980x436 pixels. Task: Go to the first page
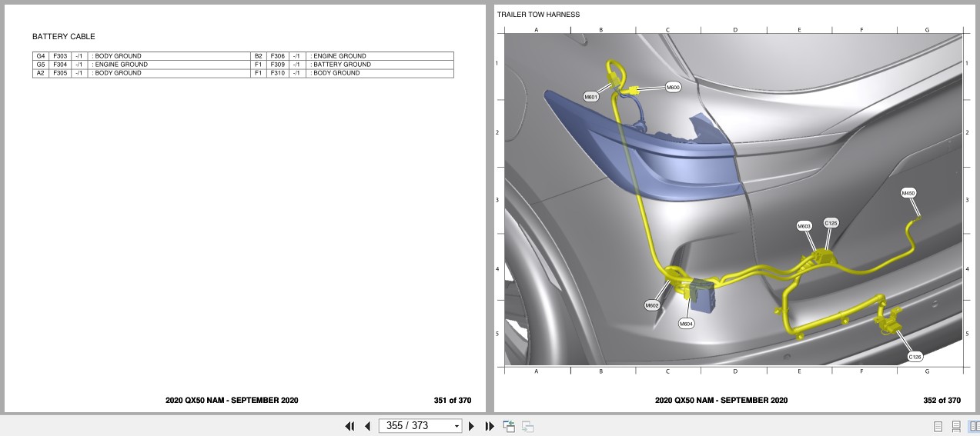[350, 426]
